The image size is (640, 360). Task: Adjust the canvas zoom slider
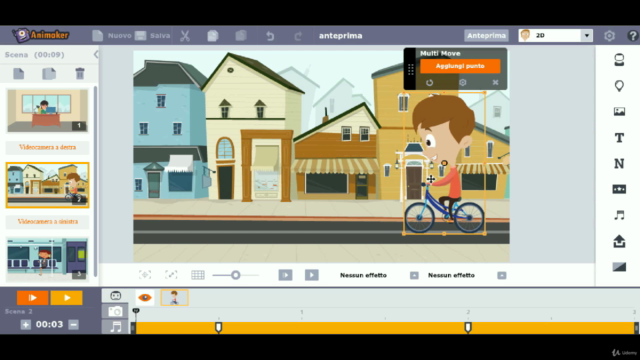tap(236, 275)
